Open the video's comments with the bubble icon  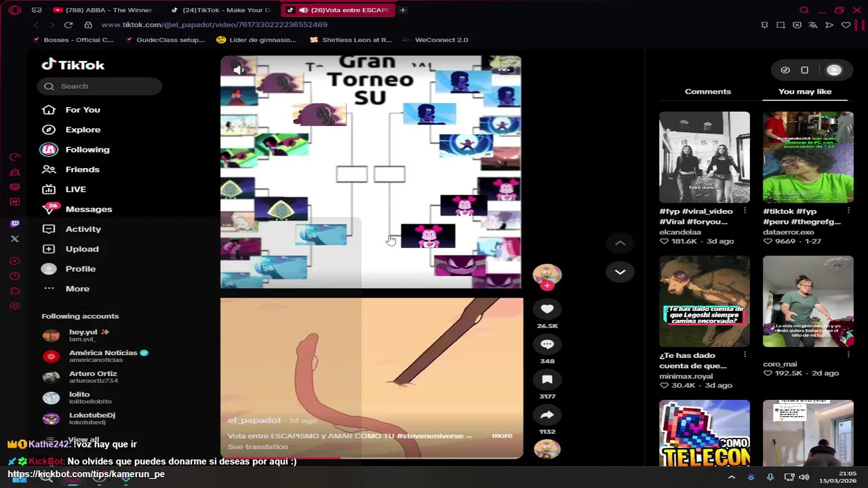[x=547, y=344]
